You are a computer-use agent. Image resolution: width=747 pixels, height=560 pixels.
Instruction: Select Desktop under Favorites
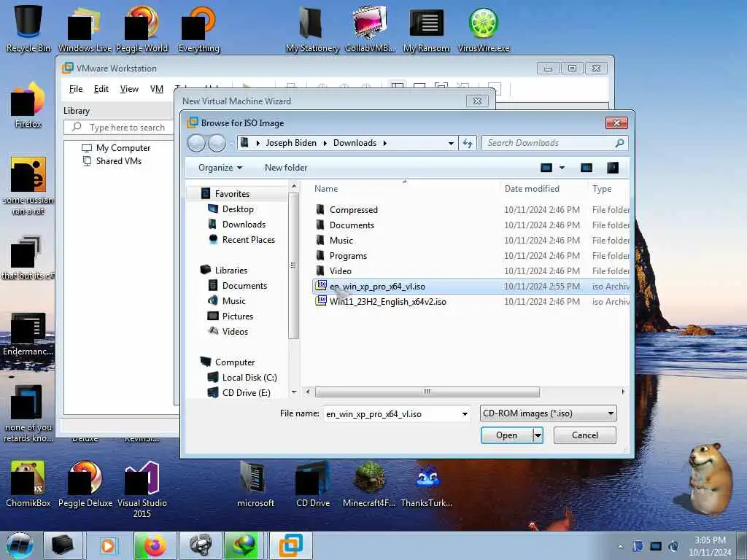coord(231,209)
